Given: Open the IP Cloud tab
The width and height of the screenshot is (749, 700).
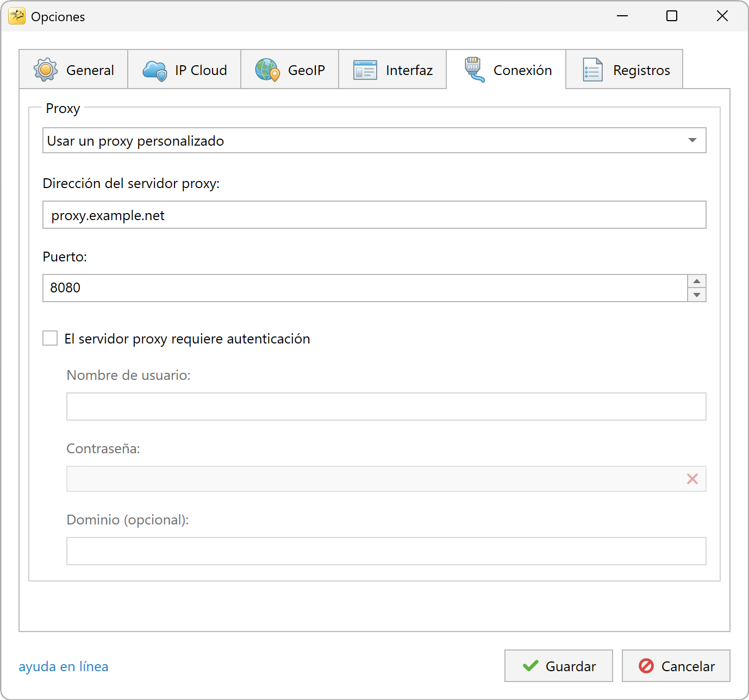Looking at the screenshot, I should pos(184,70).
